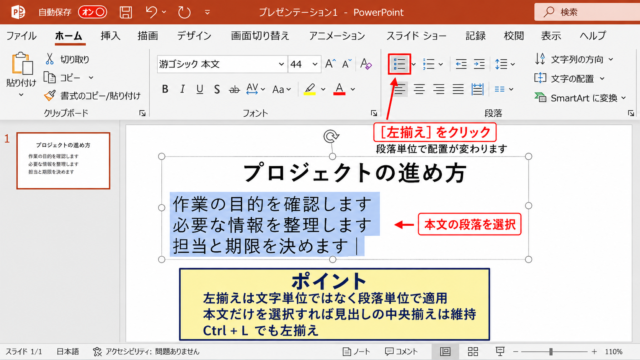The width and height of the screenshot is (640, 360).
Task: Open Paragraph dialog launcher in 段落 group
Action: tap(631, 113)
